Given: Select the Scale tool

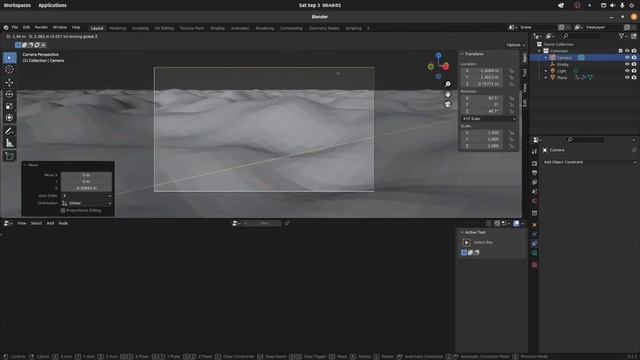Looking at the screenshot, I should point(9,106).
